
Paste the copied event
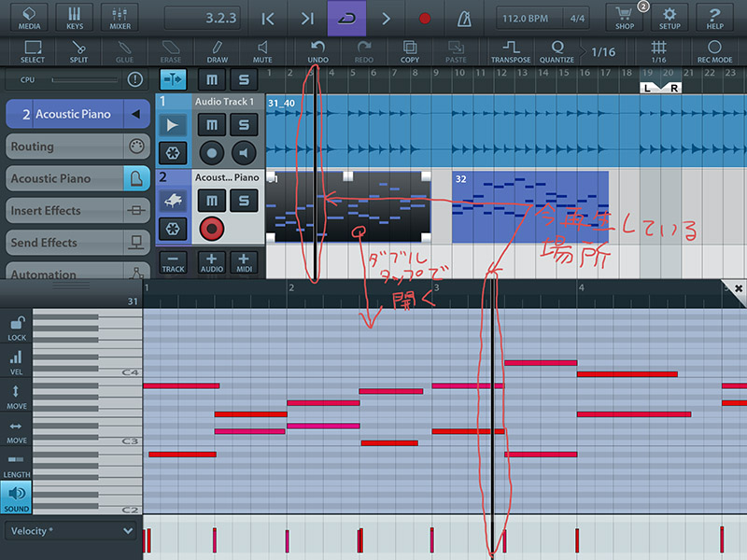(x=456, y=51)
